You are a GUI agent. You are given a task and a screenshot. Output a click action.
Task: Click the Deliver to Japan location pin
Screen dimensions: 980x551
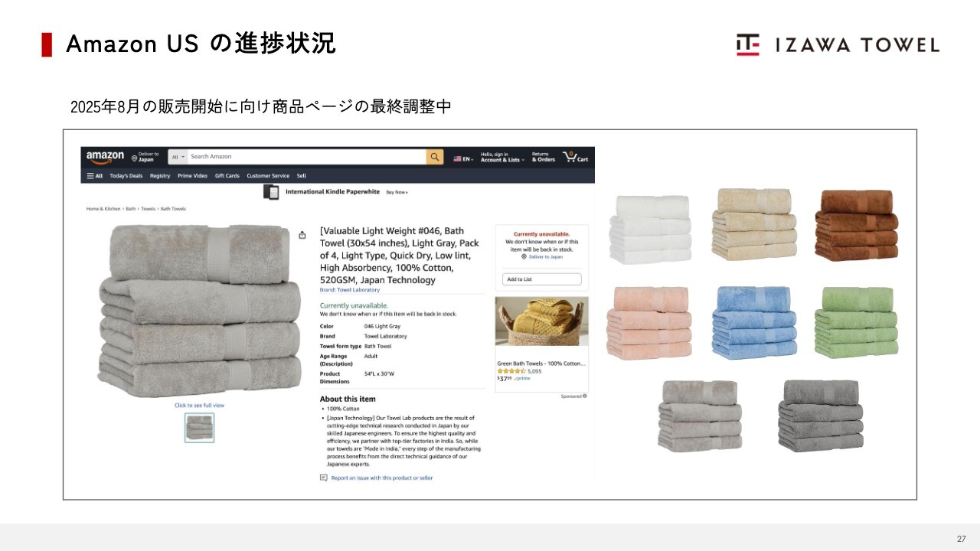pos(135,158)
